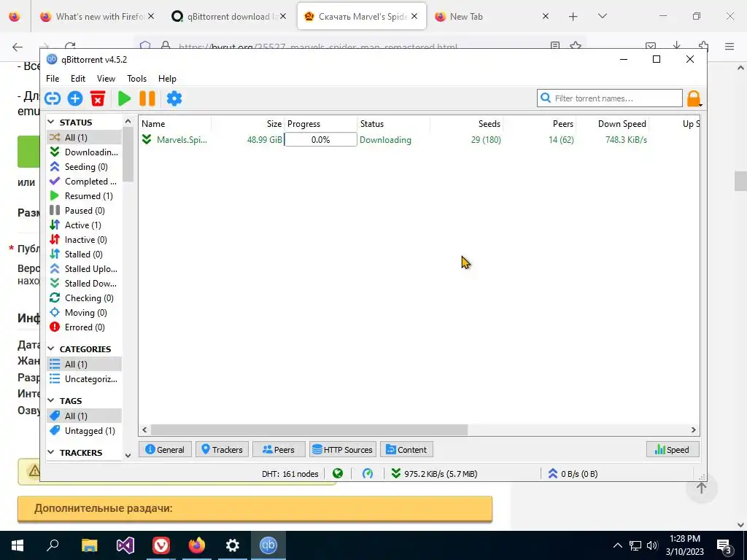The image size is (747, 560).
Task: Select the Completed status filter
Action: tap(85, 182)
